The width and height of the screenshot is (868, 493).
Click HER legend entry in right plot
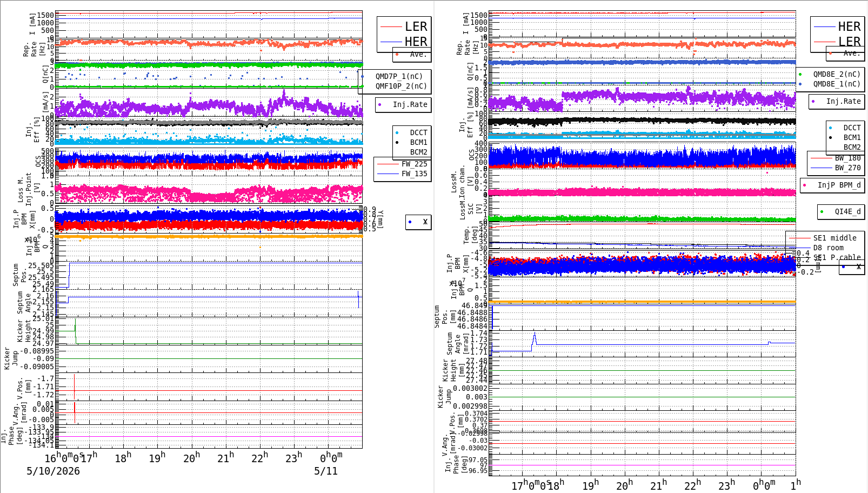837,26
